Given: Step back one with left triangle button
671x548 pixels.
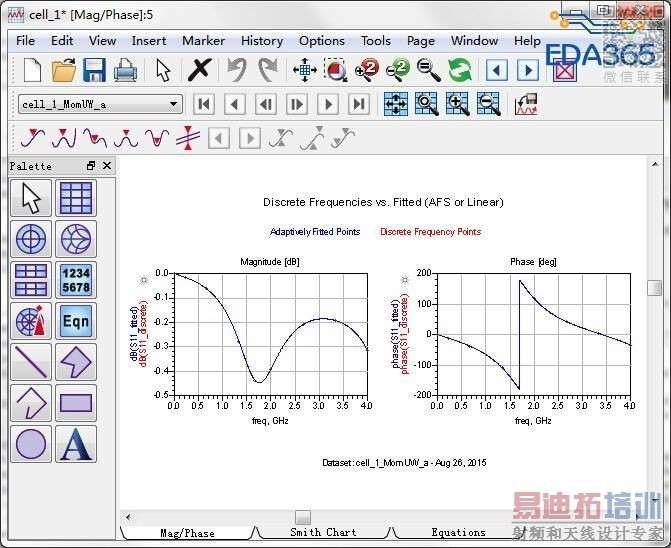Looking at the screenshot, I should [x=235, y=104].
